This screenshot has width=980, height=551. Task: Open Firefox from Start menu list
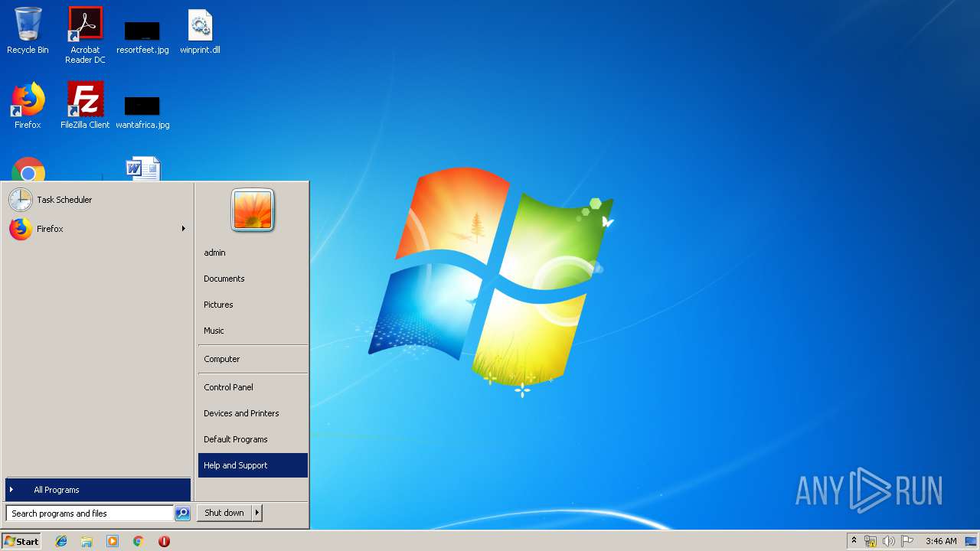tap(96, 229)
